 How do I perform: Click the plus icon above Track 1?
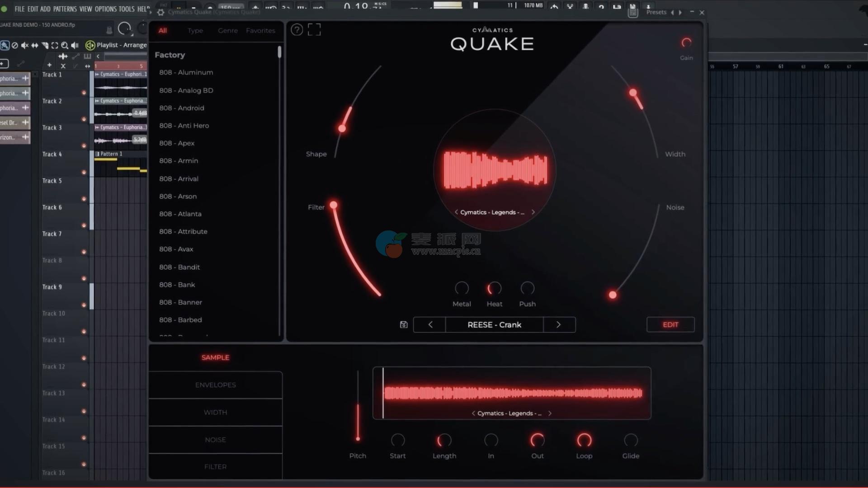click(50, 66)
